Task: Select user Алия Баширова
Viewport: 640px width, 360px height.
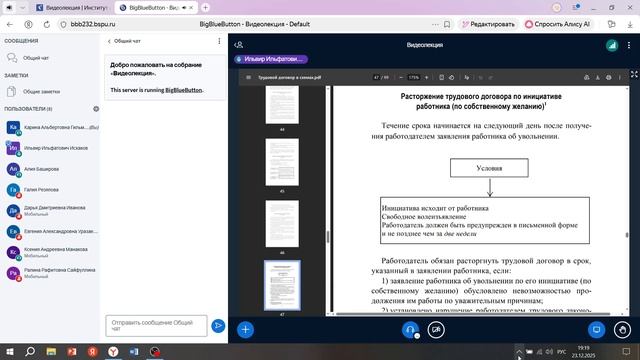Action: click(51, 169)
